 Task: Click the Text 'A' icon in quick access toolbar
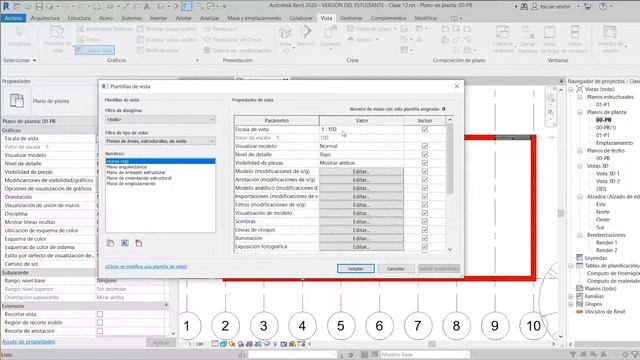tap(147, 7)
